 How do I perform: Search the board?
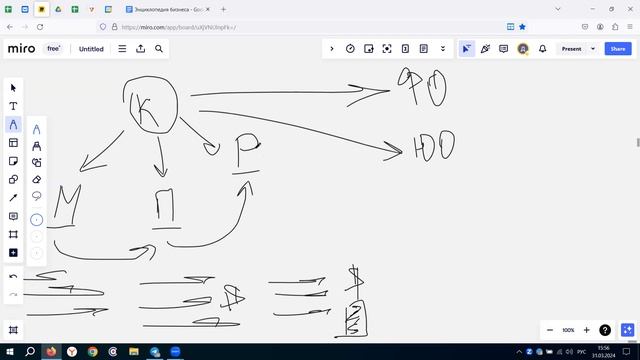(x=159, y=49)
